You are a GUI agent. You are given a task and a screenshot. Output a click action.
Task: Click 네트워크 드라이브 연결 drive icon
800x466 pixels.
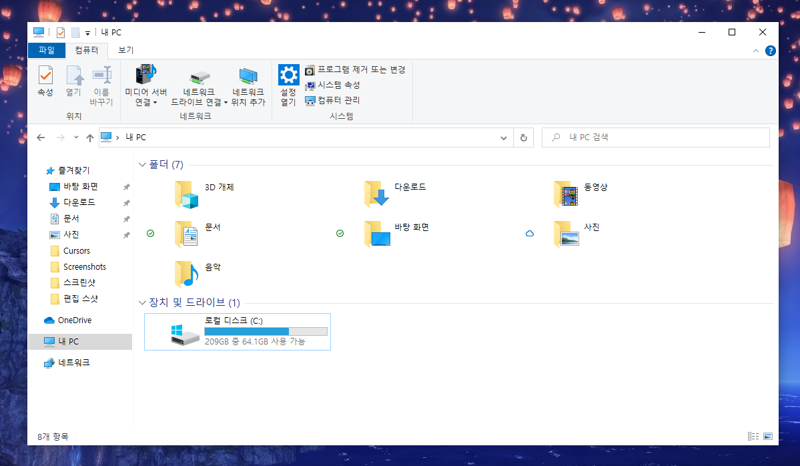[x=199, y=78]
